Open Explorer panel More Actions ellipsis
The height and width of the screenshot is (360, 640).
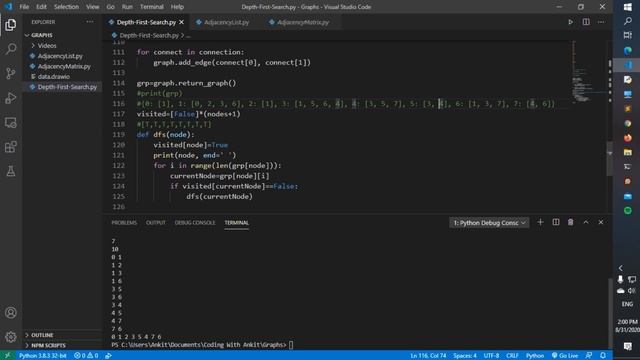pyautogui.click(x=90, y=22)
